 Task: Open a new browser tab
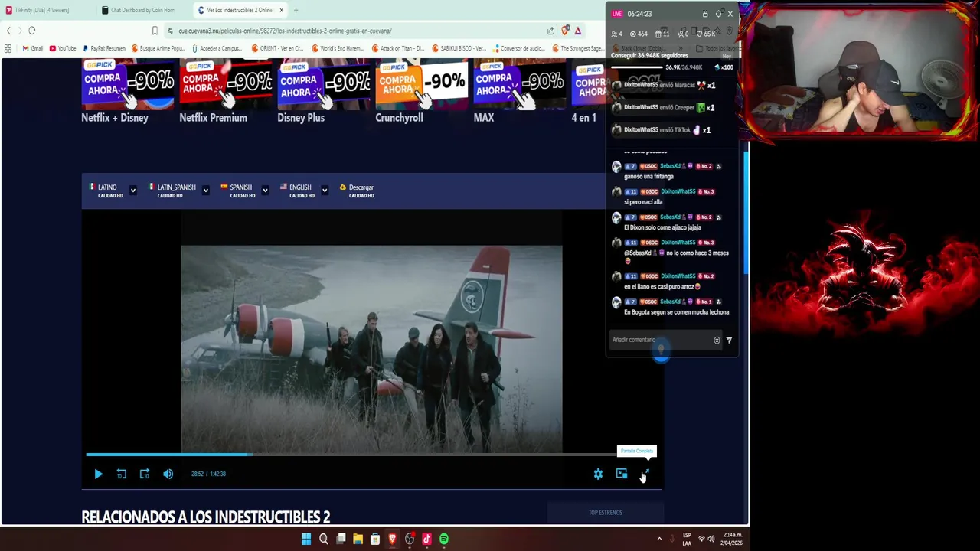pyautogui.click(x=296, y=10)
